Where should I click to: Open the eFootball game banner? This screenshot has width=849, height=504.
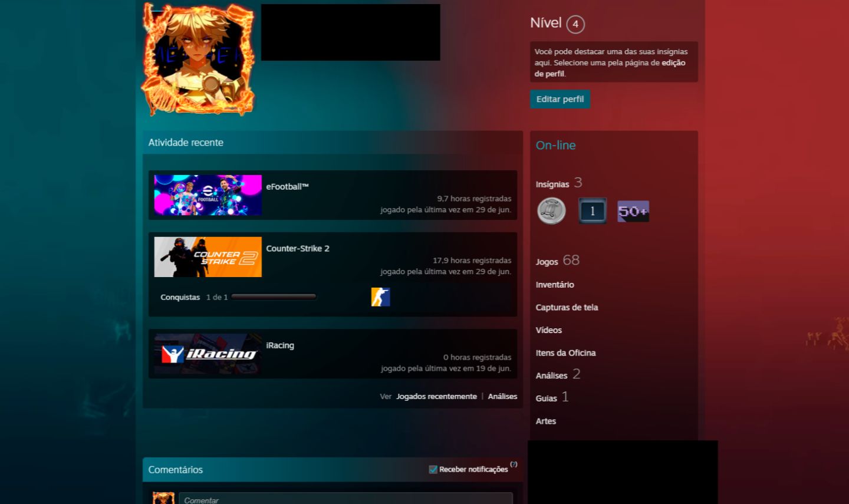208,195
